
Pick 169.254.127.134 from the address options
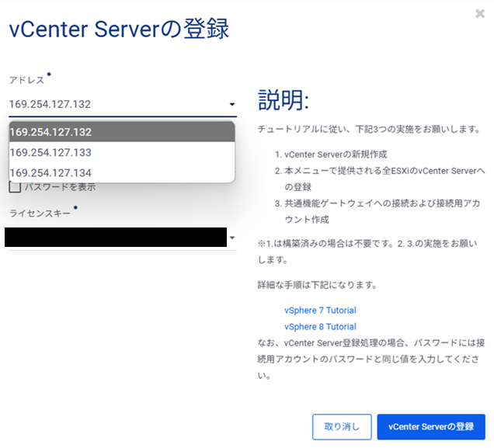(x=122, y=172)
